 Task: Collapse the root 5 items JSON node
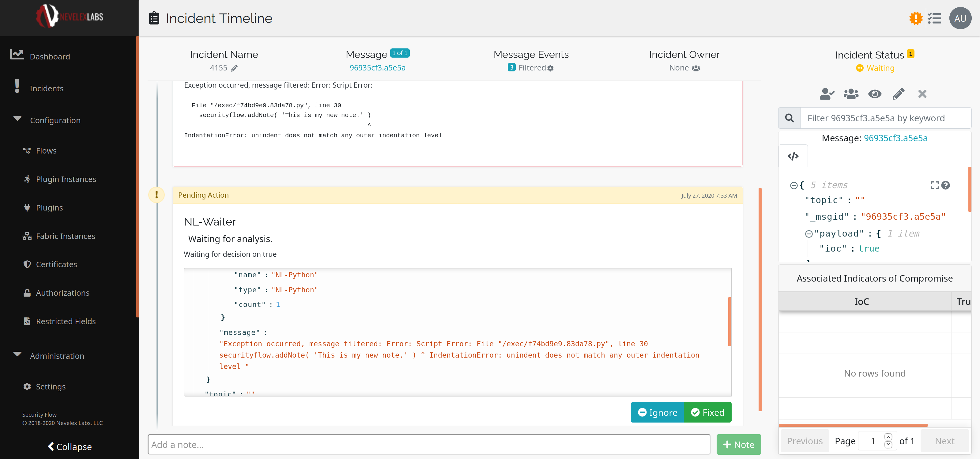(793, 185)
